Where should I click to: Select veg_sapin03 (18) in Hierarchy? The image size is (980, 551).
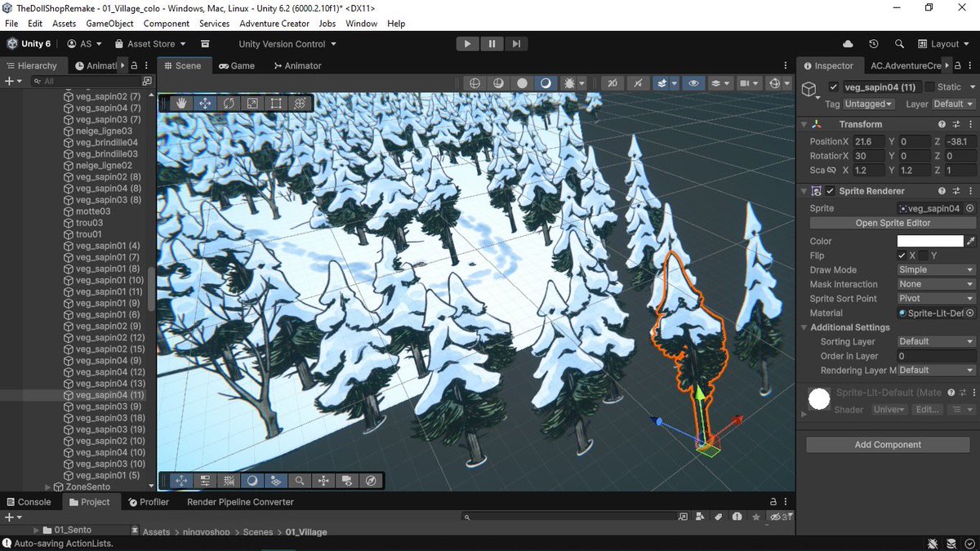point(110,418)
